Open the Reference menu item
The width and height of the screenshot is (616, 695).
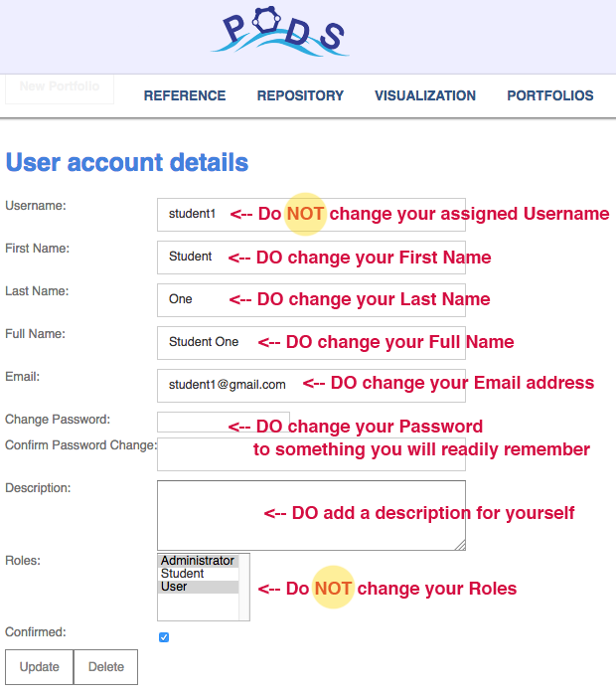(185, 96)
